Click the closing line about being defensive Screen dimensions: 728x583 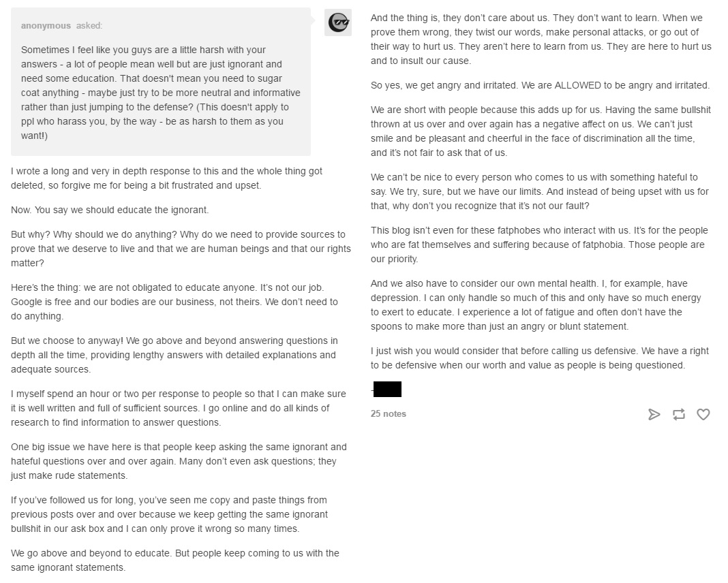click(x=539, y=357)
